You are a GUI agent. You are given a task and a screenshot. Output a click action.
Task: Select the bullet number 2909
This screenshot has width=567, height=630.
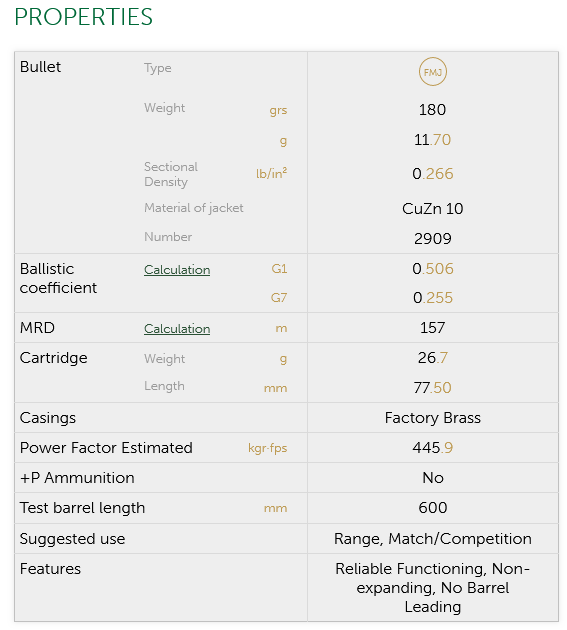tap(432, 239)
